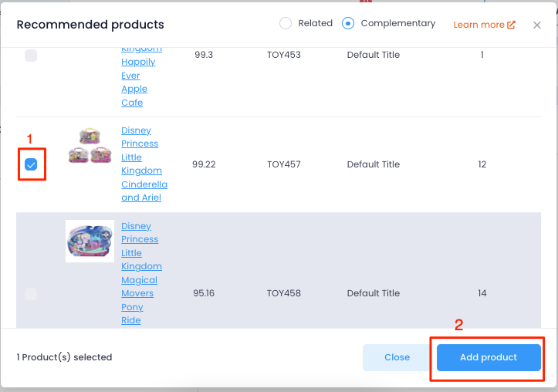This screenshot has width=558, height=392.
Task: Open Disney Princess Cinderella and Ariel link
Action: (144, 164)
